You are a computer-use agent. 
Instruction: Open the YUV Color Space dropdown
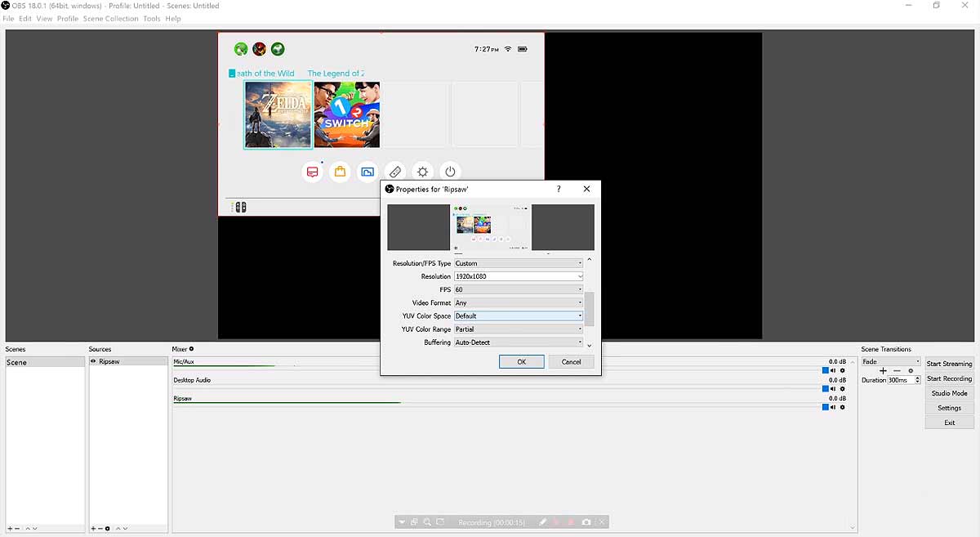tap(519, 315)
